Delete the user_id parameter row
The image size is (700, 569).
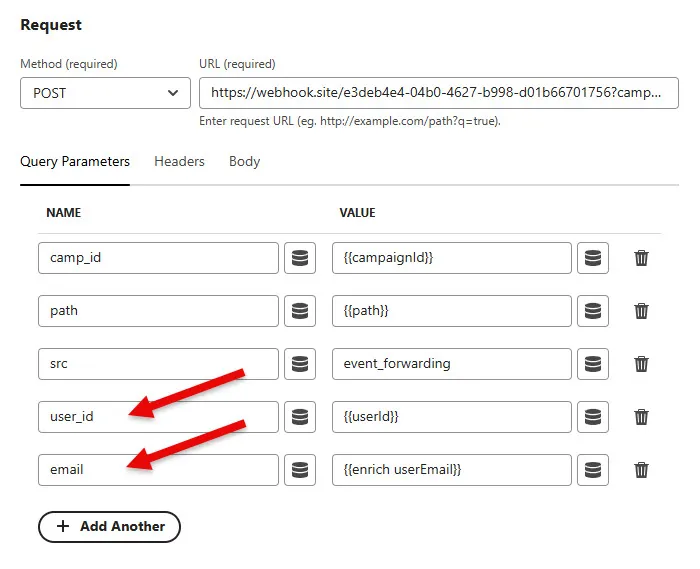[x=642, y=417]
